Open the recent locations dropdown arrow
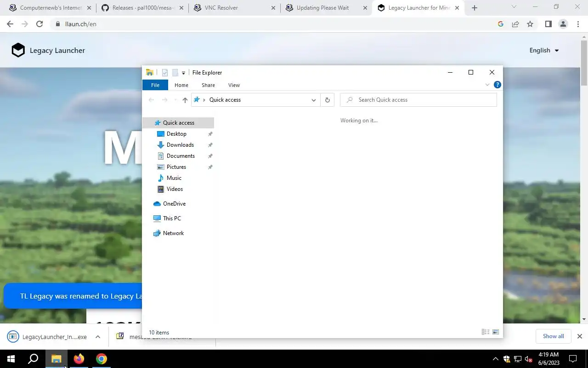The width and height of the screenshot is (588, 368). (x=175, y=100)
